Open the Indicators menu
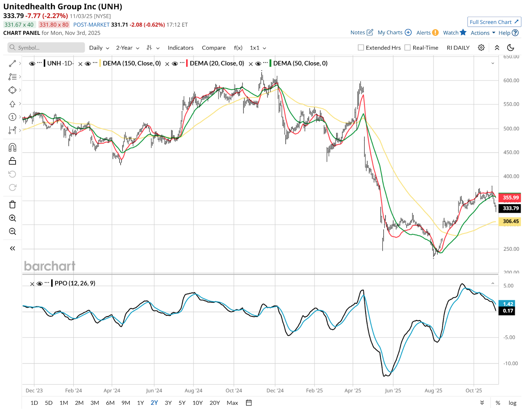Image resolution: width=532 pixels, height=416 pixels. pos(181,48)
